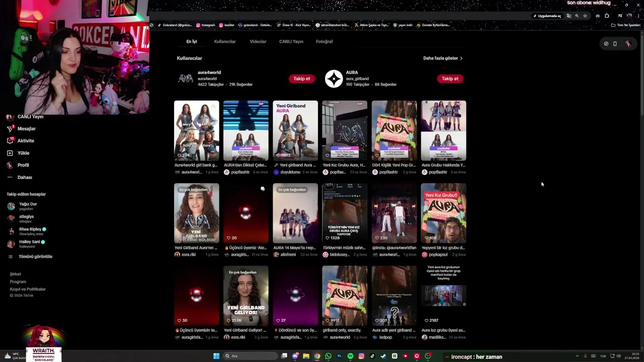Open Chrome from the taskbar
The height and width of the screenshot is (362, 644).
pyautogui.click(x=317, y=356)
